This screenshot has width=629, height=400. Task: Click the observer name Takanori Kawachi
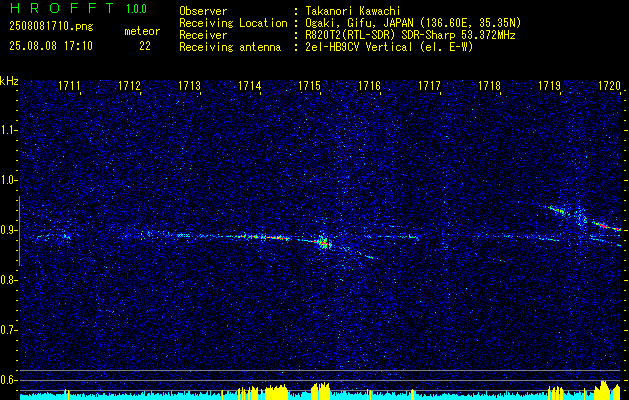tap(351, 12)
